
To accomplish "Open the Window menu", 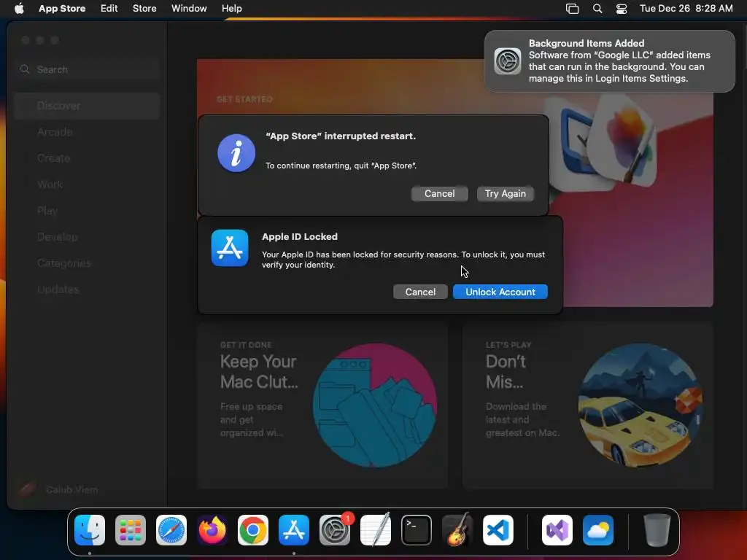I will 189,8.
